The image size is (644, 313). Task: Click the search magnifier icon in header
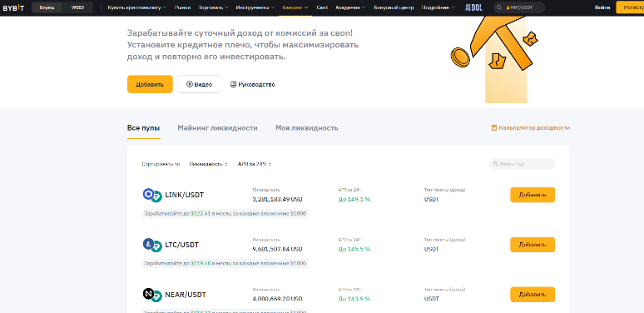tap(499, 7)
